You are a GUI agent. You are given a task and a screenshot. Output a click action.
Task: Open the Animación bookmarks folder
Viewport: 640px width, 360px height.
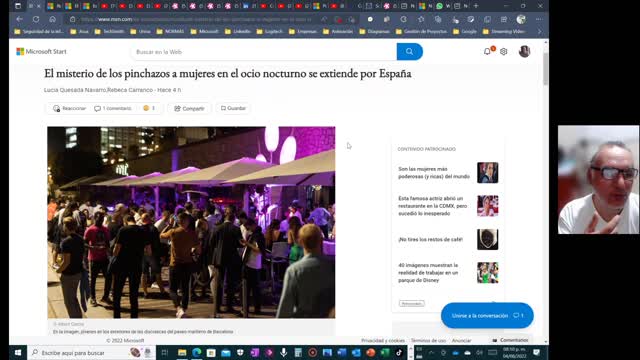point(338,31)
